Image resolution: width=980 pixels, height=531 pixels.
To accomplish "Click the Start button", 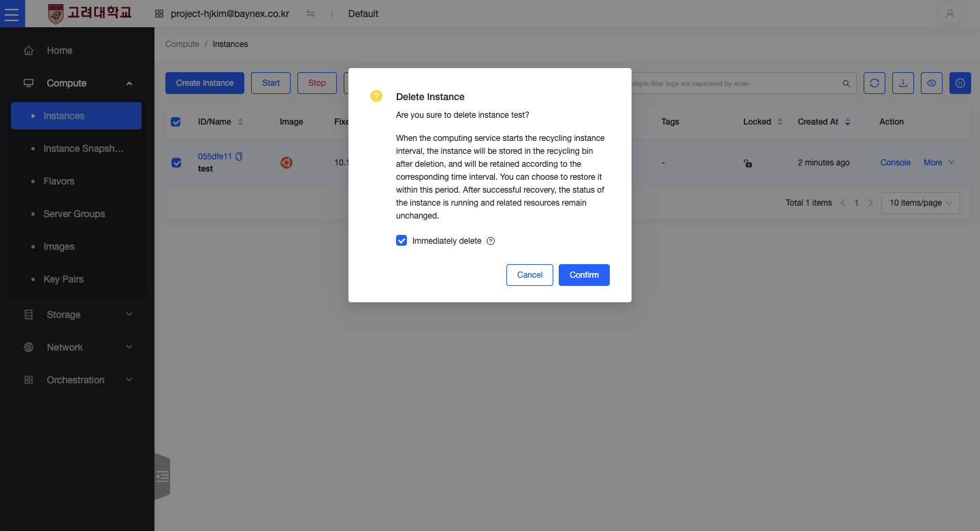I will click(271, 83).
